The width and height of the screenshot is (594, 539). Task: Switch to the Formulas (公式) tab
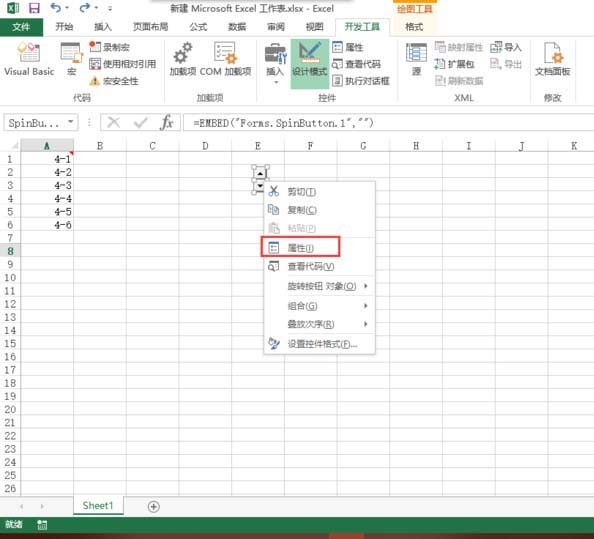tap(198, 27)
